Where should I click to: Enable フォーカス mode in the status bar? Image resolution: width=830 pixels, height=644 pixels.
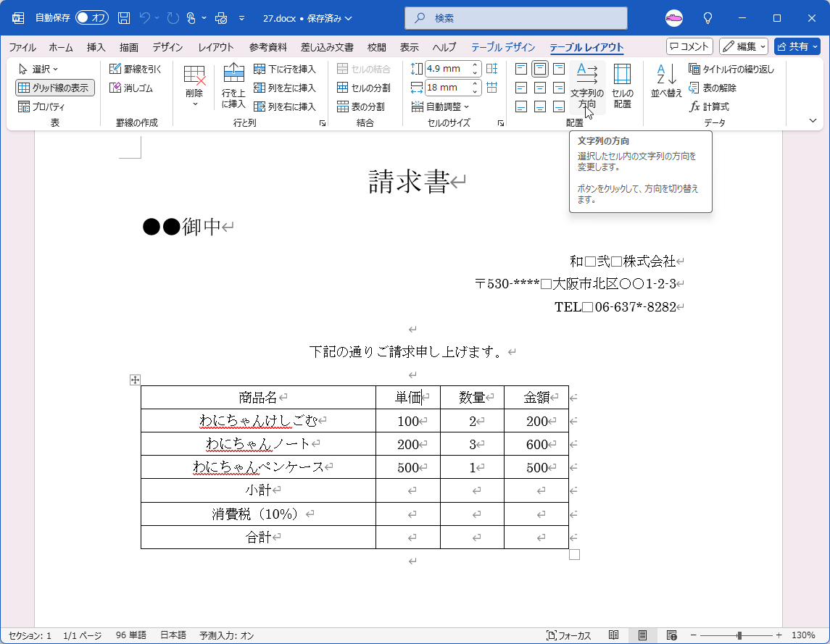[x=570, y=634]
